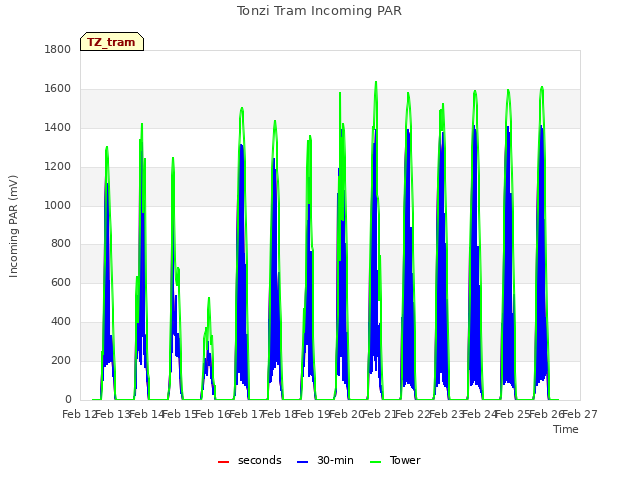The image size is (640, 480).
Task: Click the y-axis tick value 400
Action: 61,322
